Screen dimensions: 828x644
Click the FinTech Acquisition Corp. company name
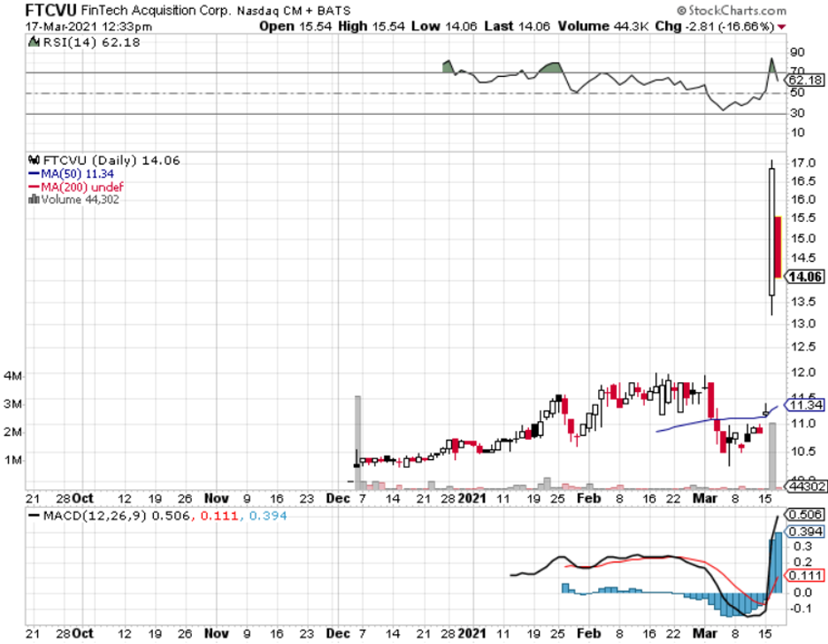coord(156,11)
